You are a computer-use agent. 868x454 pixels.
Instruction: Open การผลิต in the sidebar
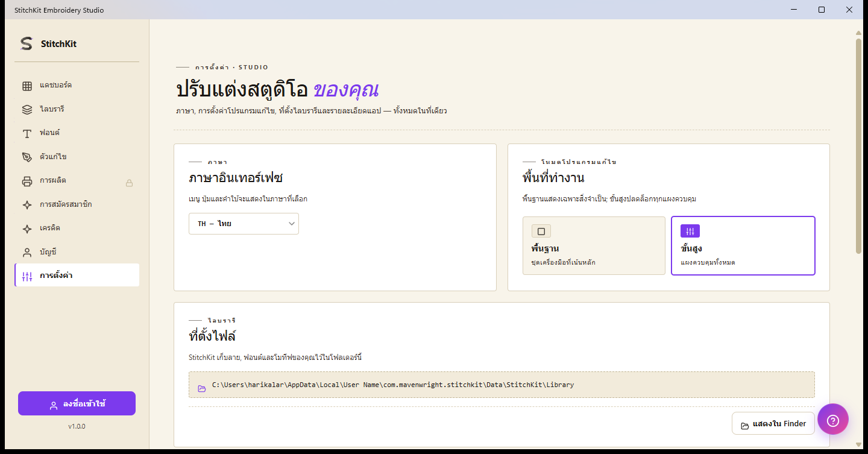click(x=77, y=180)
